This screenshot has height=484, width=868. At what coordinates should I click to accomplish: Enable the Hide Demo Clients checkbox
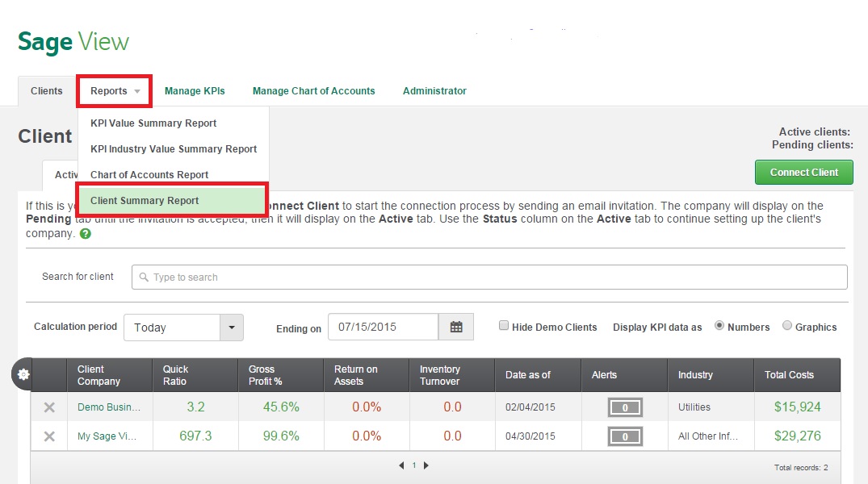point(504,326)
